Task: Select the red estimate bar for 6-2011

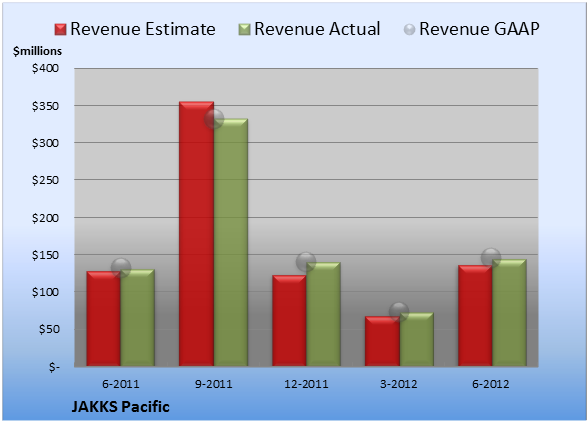Action: coord(104,319)
